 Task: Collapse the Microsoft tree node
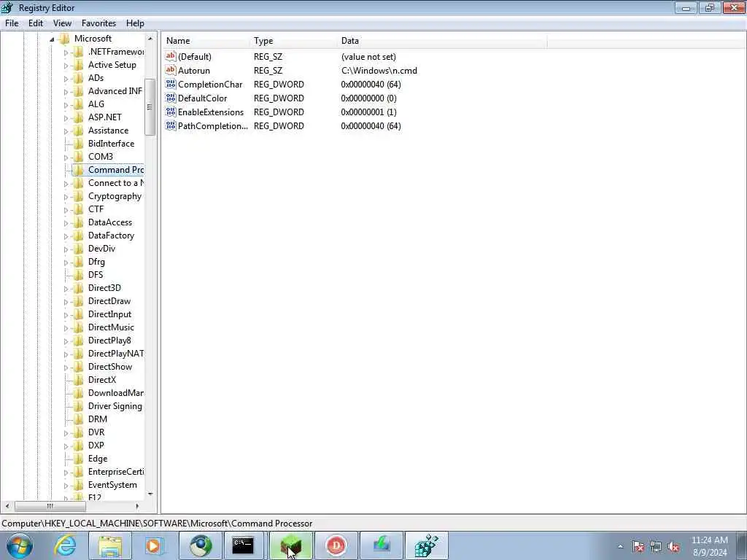click(52, 39)
